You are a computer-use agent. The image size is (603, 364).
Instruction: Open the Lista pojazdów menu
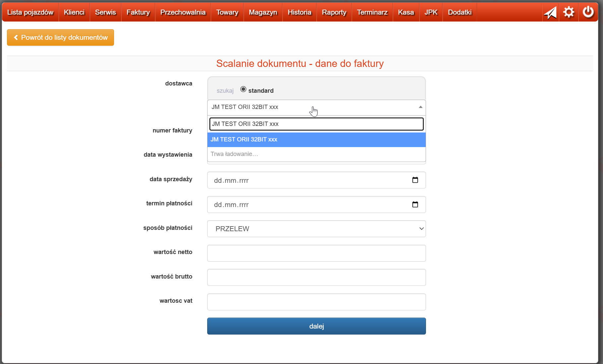pos(30,13)
